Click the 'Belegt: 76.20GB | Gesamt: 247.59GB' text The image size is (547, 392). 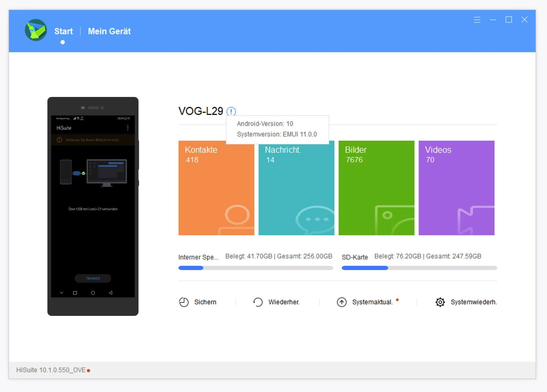428,256
